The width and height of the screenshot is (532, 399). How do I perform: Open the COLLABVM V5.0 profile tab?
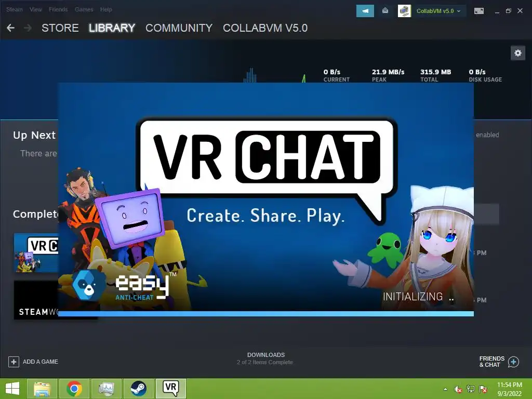[x=265, y=28]
